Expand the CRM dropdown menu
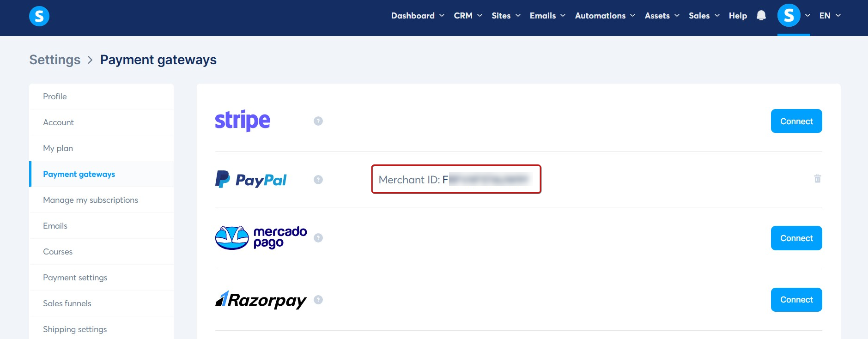868x339 pixels. [x=468, y=16]
